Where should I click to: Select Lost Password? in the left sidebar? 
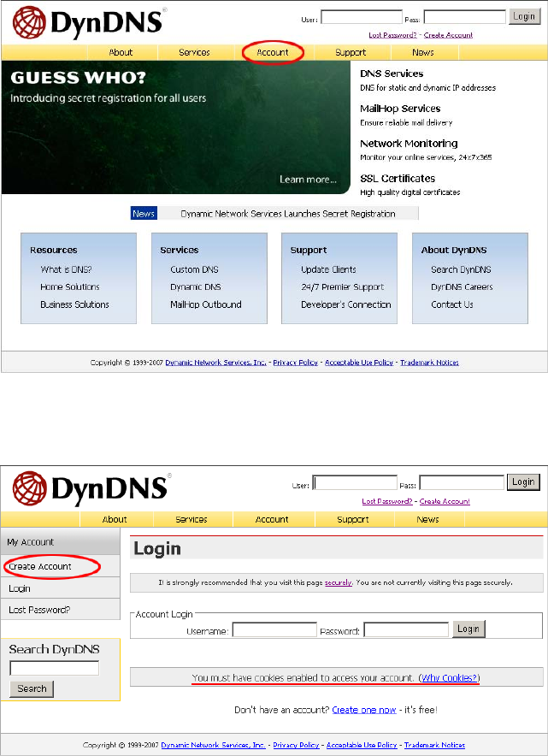coord(60,610)
